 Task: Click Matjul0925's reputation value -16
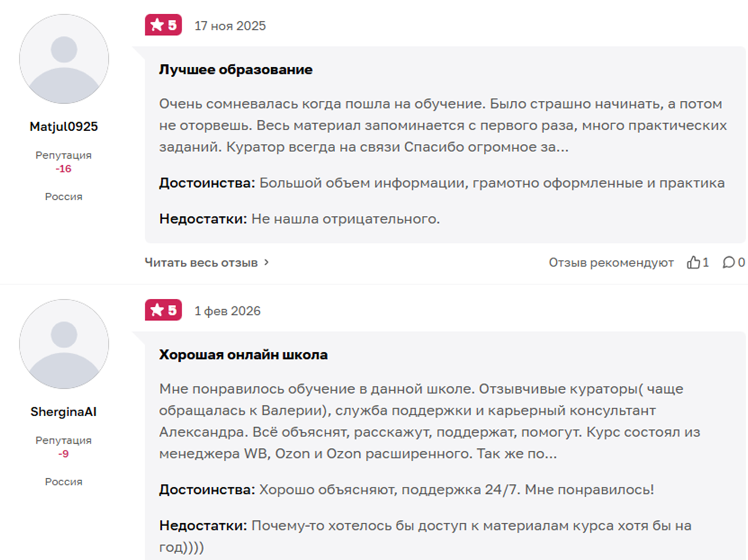tap(63, 169)
